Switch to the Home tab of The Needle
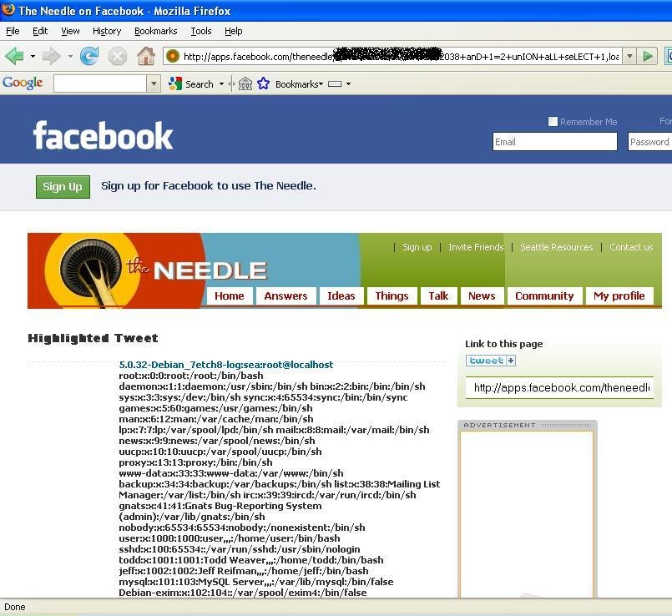This screenshot has height=616, width=672. tap(230, 295)
